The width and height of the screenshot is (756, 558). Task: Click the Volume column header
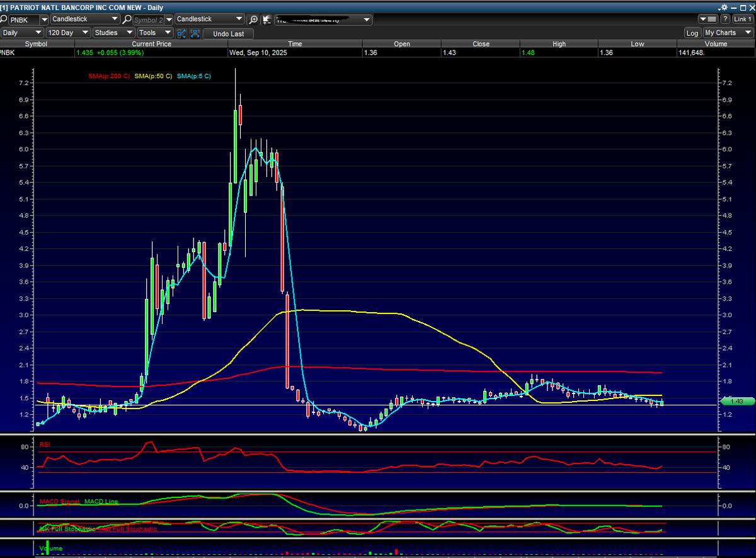(716, 44)
